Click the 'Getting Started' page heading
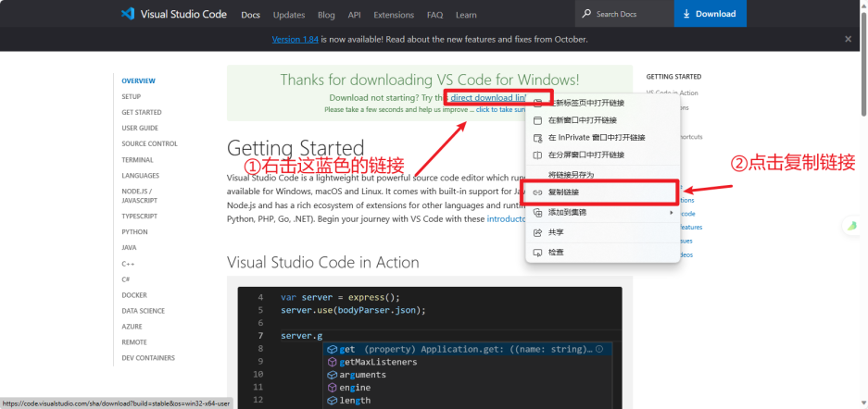 [x=296, y=148]
